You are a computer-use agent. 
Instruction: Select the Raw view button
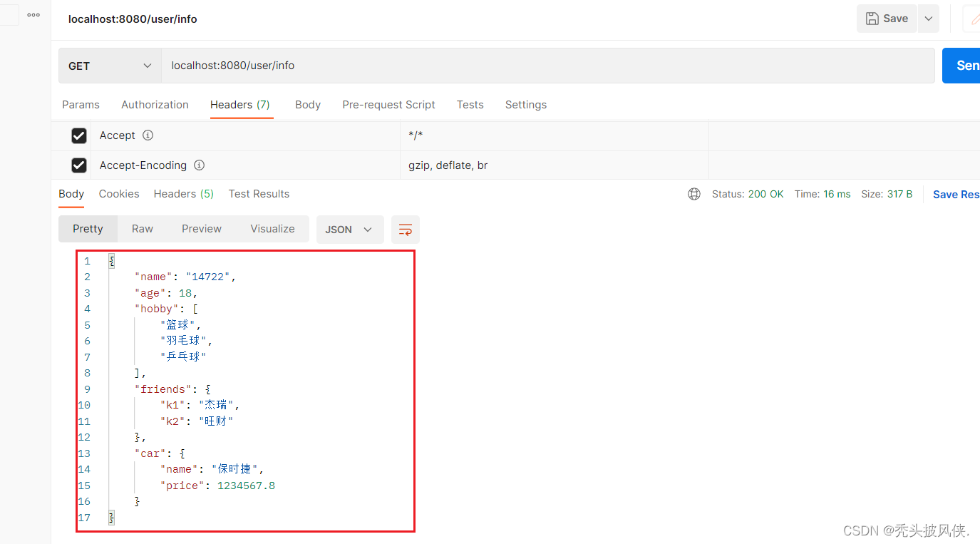[x=143, y=229]
